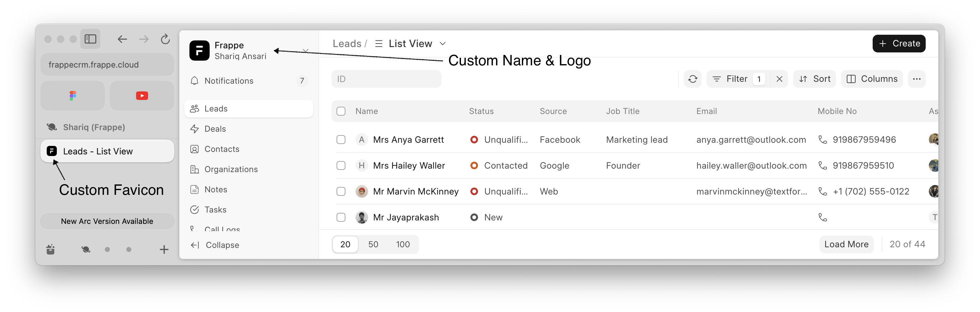Check Mr Marvin McKinney's row checkbox
The height and width of the screenshot is (312, 980).
341,191
